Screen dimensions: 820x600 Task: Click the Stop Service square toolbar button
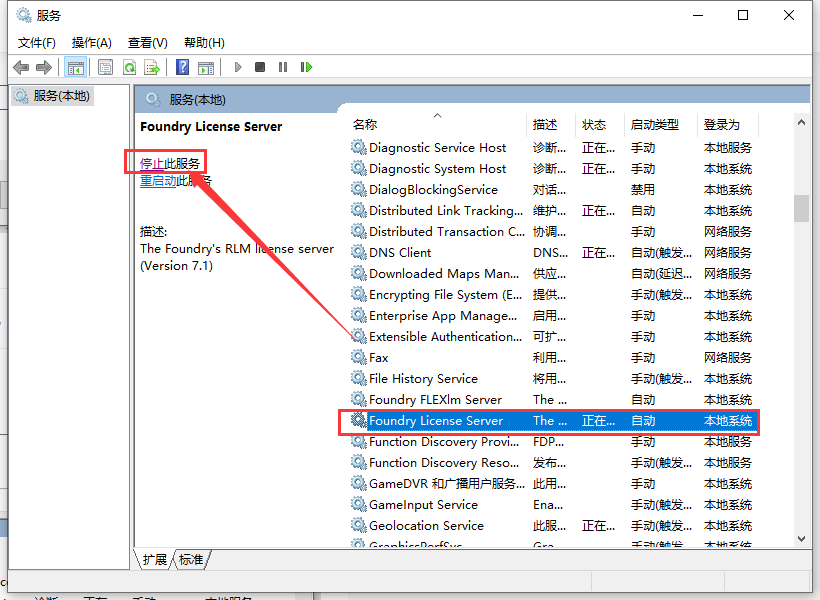[260, 67]
